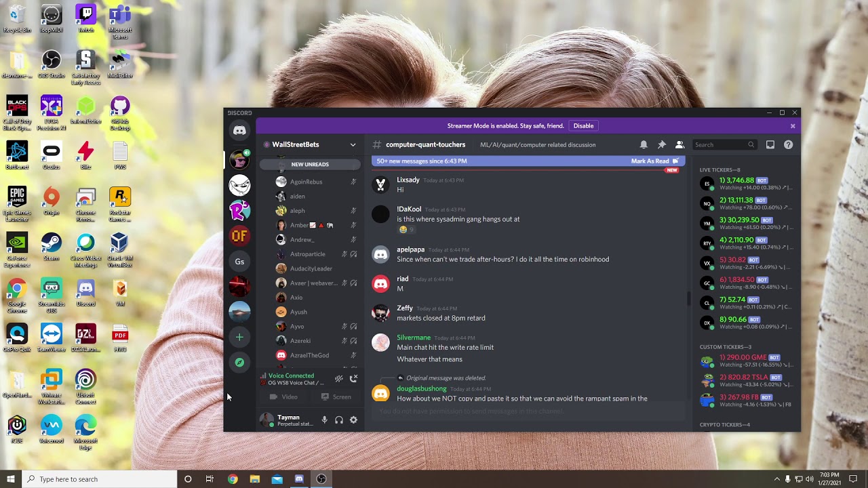
Task: Click taskbar clock showing 7:03 PM
Action: pos(829,479)
